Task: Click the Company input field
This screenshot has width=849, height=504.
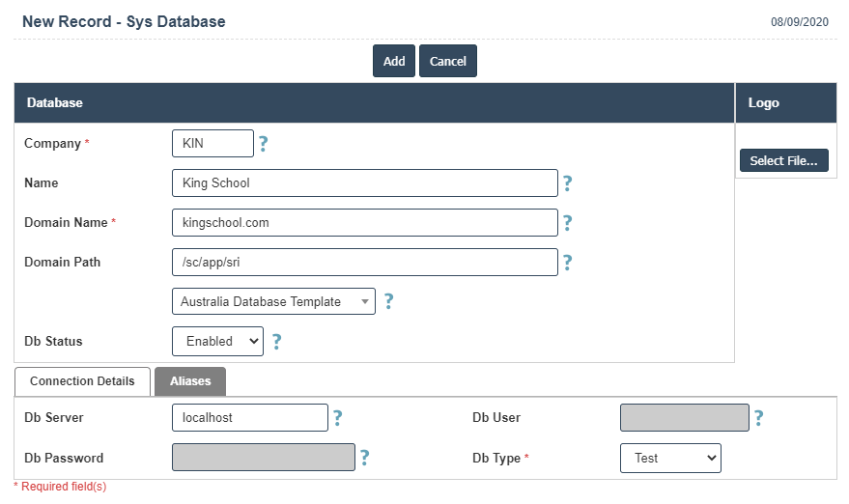Action: pyautogui.click(x=212, y=144)
